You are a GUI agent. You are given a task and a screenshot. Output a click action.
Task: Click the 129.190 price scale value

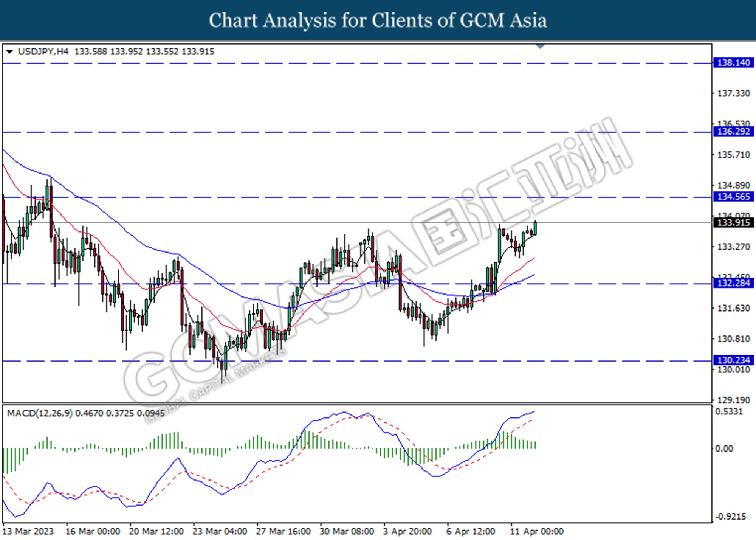click(x=733, y=400)
